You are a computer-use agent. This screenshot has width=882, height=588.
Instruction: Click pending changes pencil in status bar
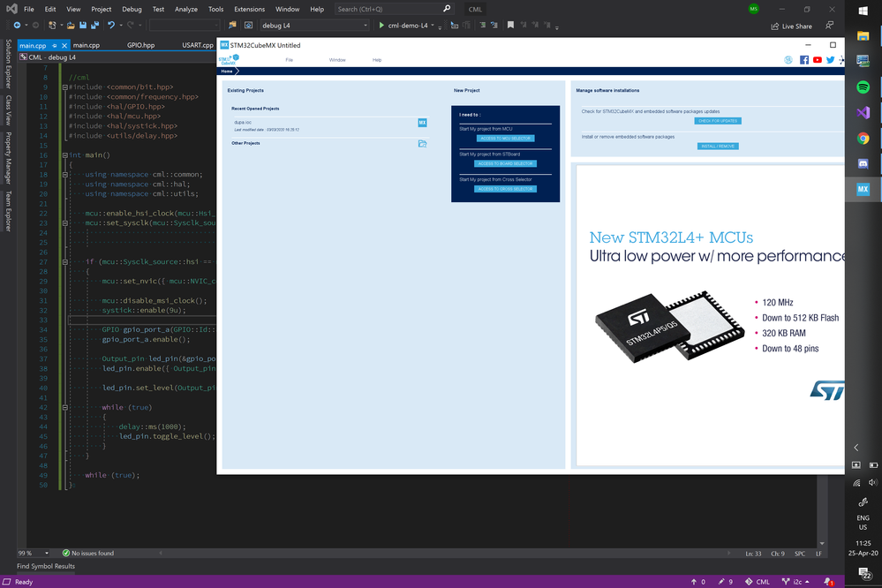point(726,582)
